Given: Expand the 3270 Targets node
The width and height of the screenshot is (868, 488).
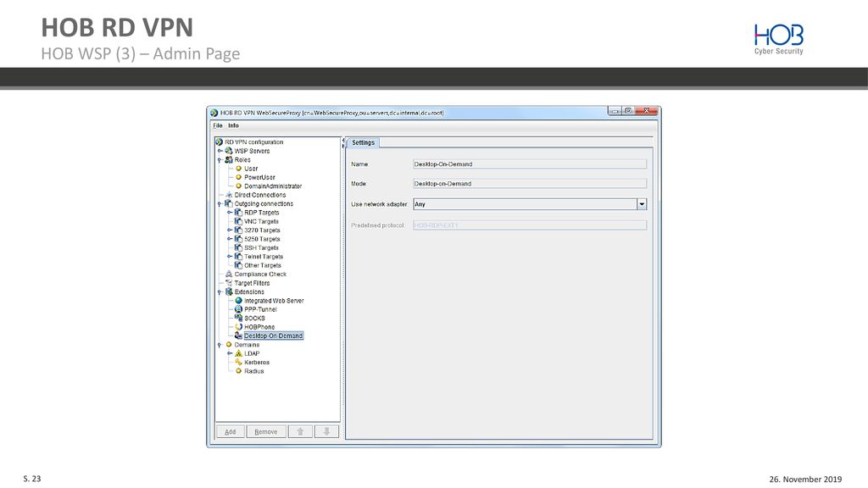Looking at the screenshot, I should pos(230,230).
